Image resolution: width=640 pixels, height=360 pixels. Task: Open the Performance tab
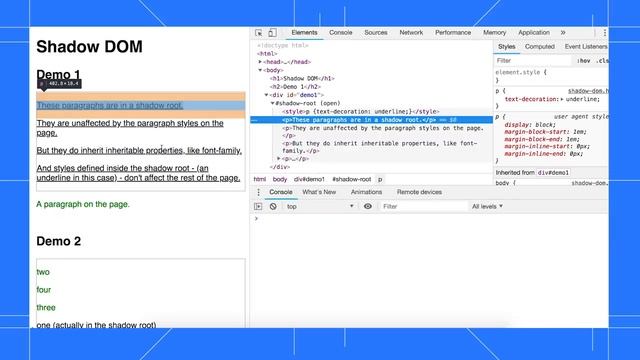click(x=453, y=33)
